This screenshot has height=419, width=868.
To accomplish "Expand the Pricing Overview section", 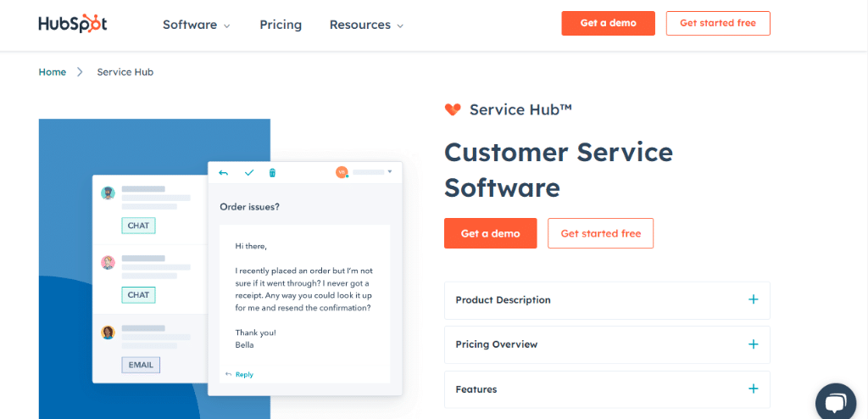I will [607, 344].
